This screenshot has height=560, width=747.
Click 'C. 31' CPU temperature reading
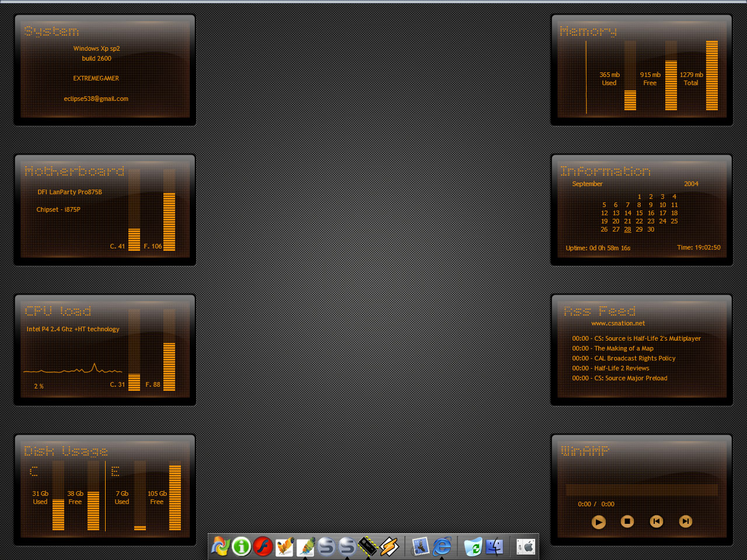[117, 384]
